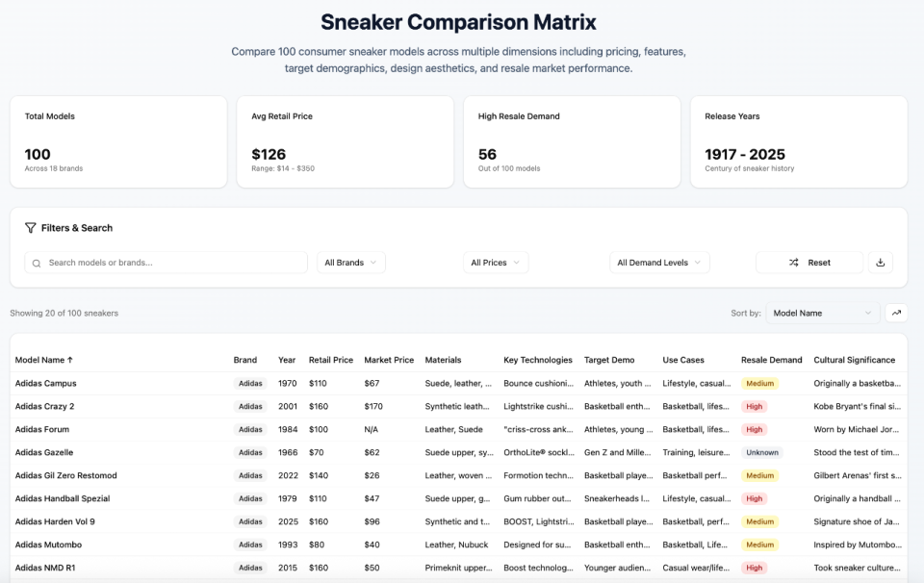Click 'Training, leisure...' use cases cell
This screenshot has width=924, height=583.
pyautogui.click(x=695, y=452)
